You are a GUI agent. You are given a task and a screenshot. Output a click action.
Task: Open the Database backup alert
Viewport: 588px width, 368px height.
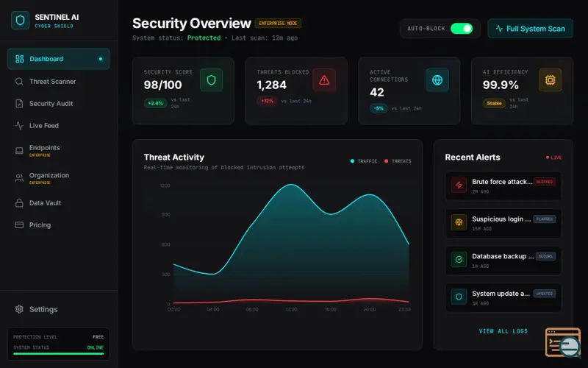tap(503, 261)
